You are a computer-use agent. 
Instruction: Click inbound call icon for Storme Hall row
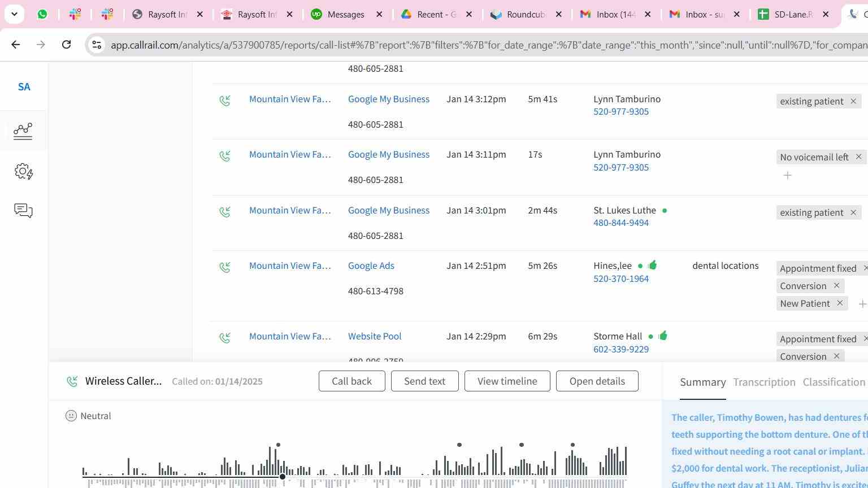225,338
